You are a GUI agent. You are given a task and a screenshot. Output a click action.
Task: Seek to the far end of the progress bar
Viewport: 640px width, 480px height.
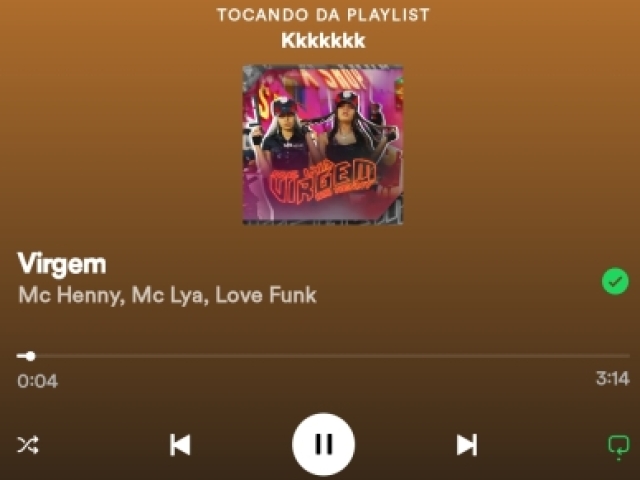(629, 356)
